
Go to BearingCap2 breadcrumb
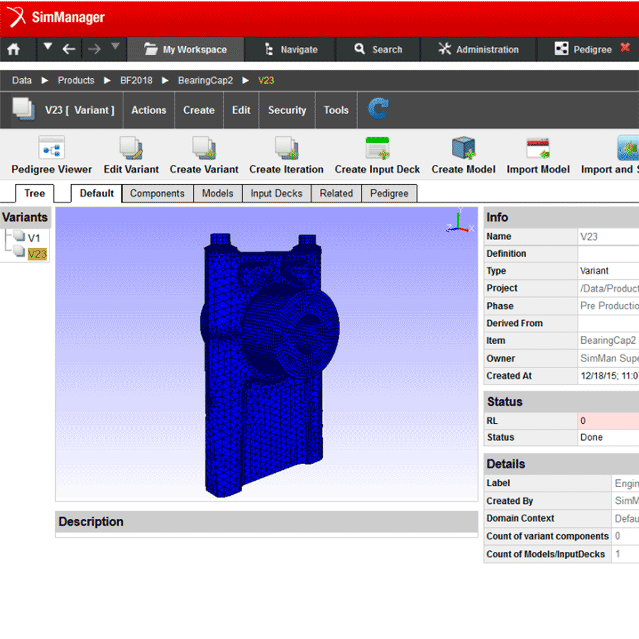coord(205,80)
